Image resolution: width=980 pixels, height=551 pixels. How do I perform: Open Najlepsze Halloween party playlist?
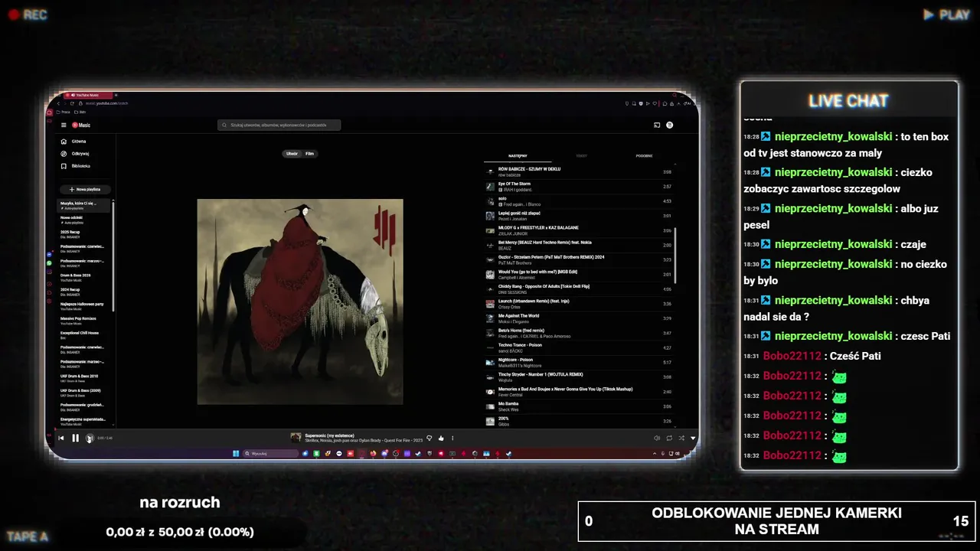(85, 306)
